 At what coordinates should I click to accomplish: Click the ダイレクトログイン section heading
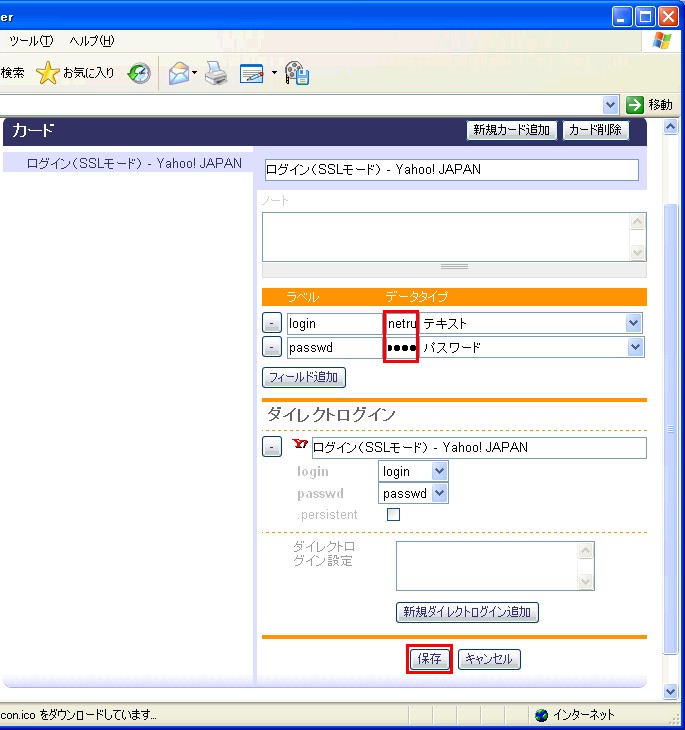coord(332,415)
